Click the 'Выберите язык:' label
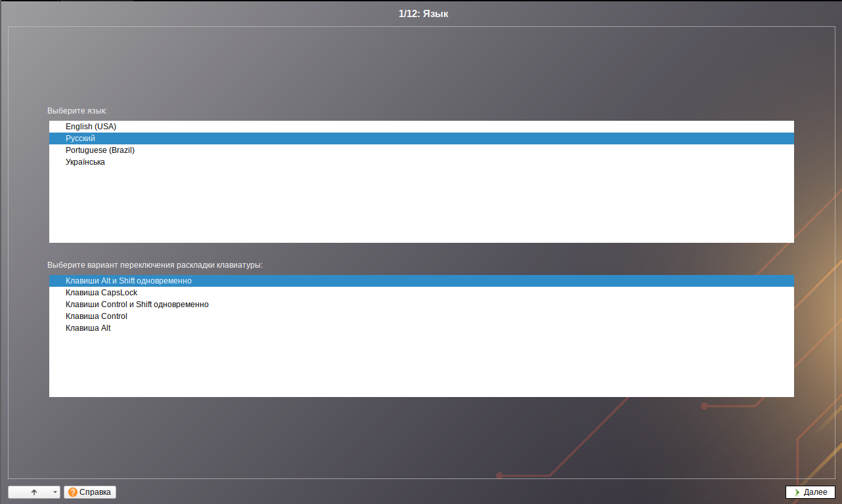The width and height of the screenshot is (842, 504). (x=77, y=110)
